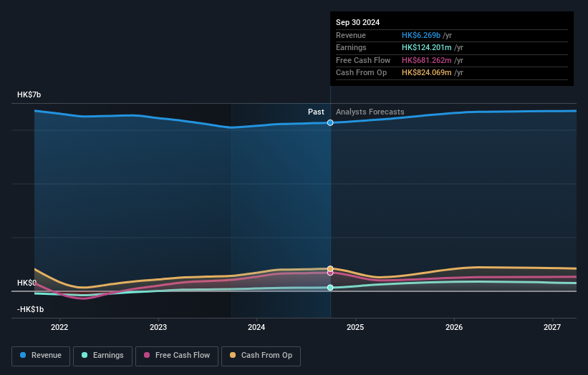Click the -HK$1b y-axis label
Image resolution: width=588 pixels, height=375 pixels.
30,309
